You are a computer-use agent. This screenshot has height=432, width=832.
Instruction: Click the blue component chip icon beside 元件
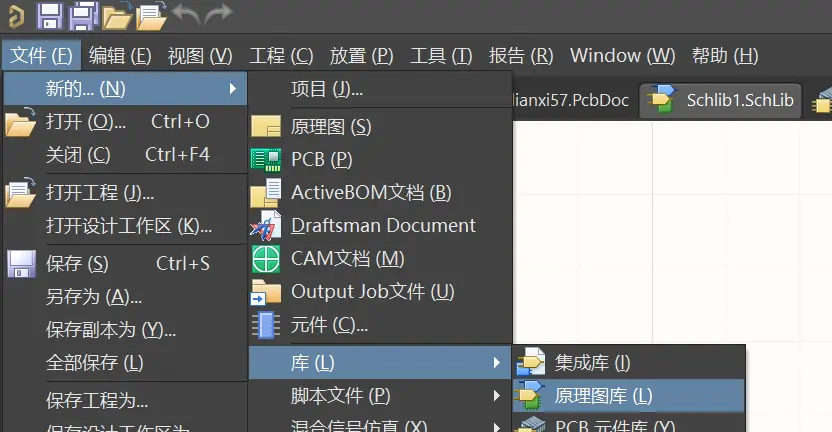266,325
